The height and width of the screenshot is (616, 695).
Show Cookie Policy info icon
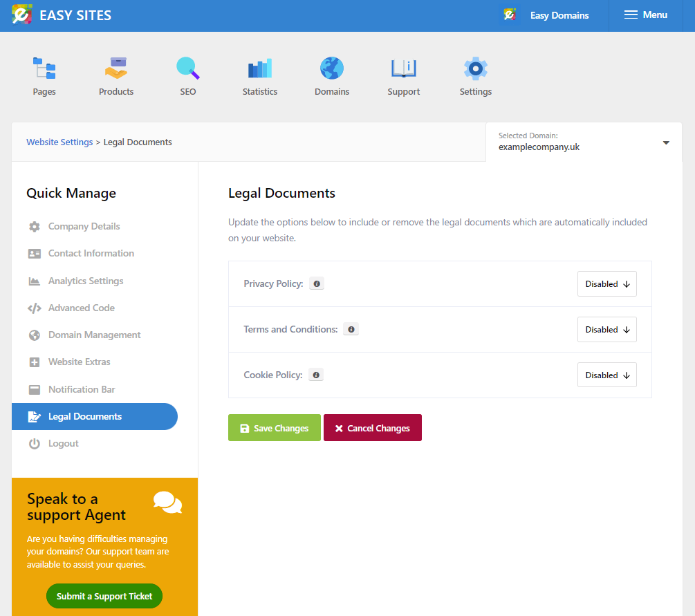pos(316,375)
